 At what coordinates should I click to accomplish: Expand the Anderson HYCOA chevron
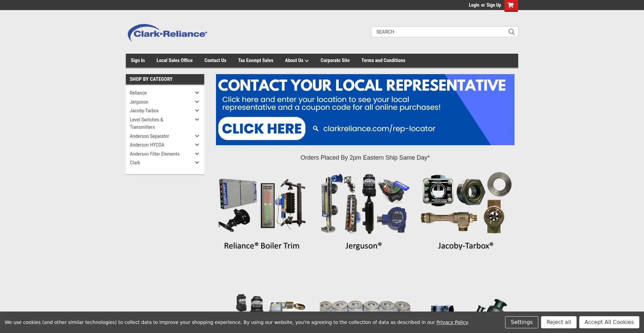197,145
